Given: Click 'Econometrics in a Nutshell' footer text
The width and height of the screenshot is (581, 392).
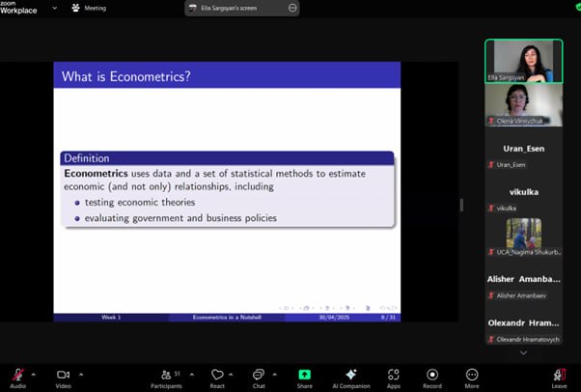Looking at the screenshot, I should (227, 318).
